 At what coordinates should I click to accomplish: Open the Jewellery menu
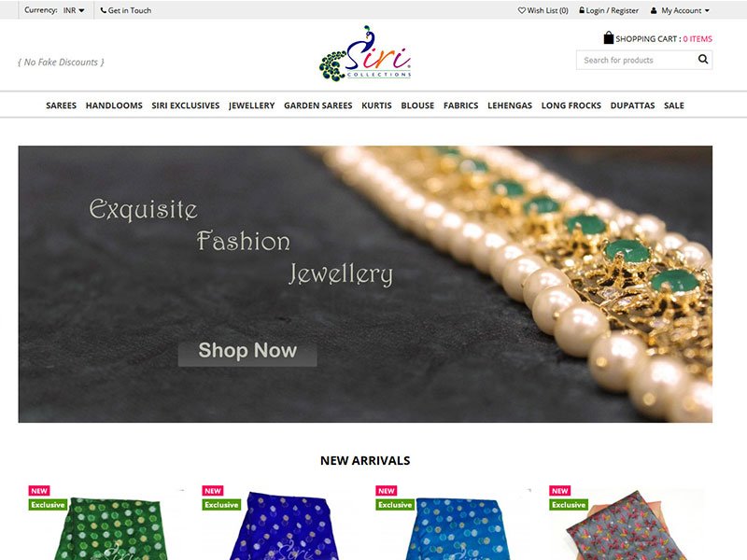pyautogui.click(x=251, y=105)
